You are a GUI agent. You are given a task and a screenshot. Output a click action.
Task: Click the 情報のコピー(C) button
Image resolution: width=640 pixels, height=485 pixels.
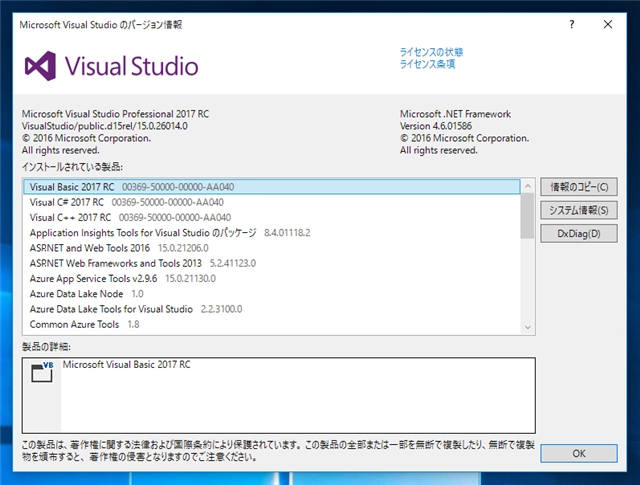(x=579, y=187)
